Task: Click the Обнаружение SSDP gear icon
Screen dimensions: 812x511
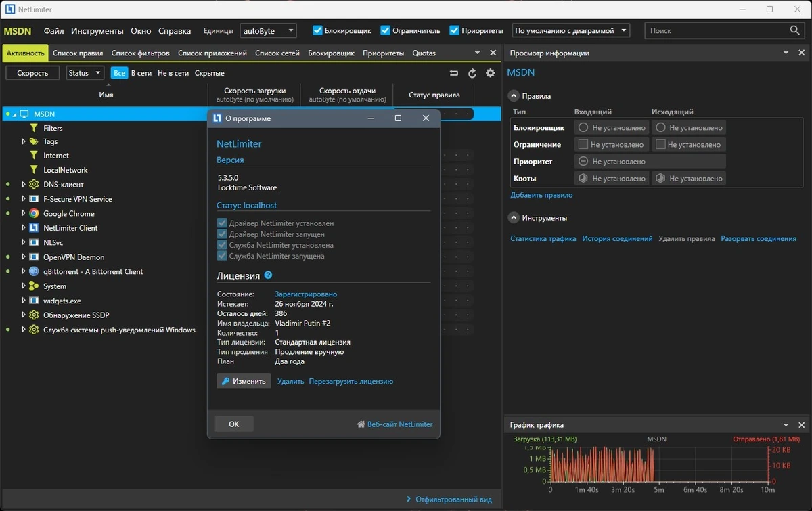Action: pos(33,315)
